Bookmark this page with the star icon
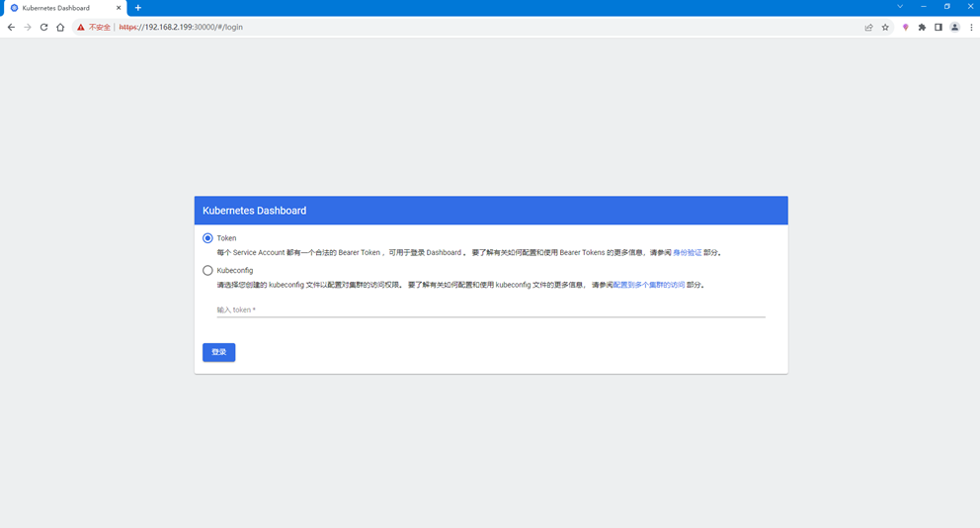This screenshot has width=980, height=528. (885, 27)
